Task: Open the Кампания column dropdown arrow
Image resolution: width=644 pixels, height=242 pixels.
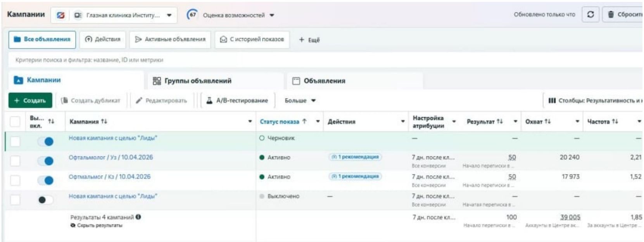Action: 250,121
